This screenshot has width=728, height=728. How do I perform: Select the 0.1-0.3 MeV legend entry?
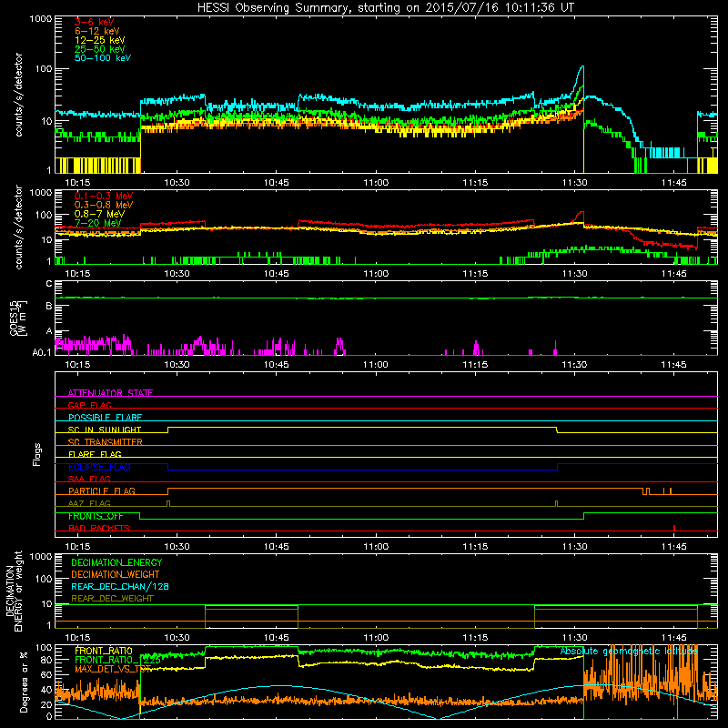104,196
